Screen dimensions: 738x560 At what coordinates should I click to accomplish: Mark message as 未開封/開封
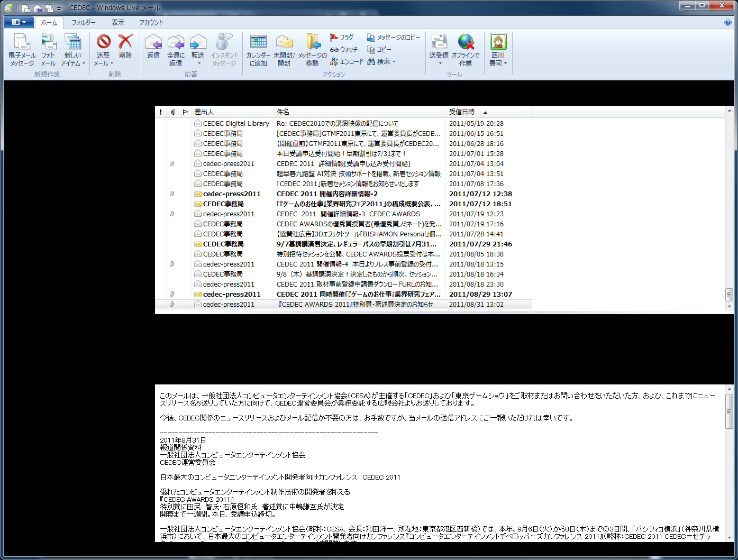coord(285,50)
